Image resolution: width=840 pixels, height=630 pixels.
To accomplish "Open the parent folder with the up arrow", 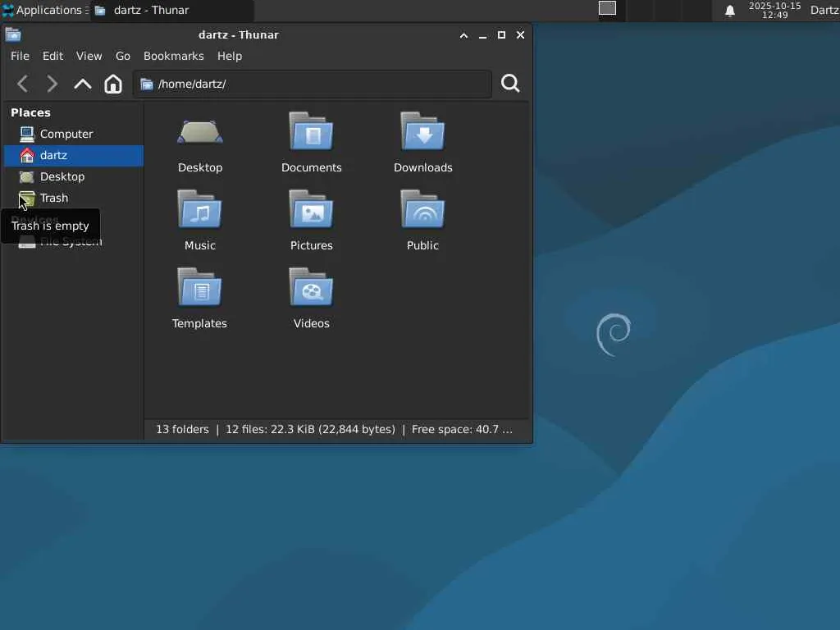I will 83,84.
